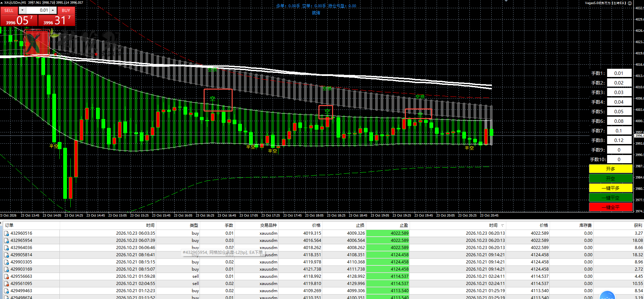The width and height of the screenshot is (644, 299).
Task: Click the SELL one-click trading button
Action: click(x=9, y=10)
